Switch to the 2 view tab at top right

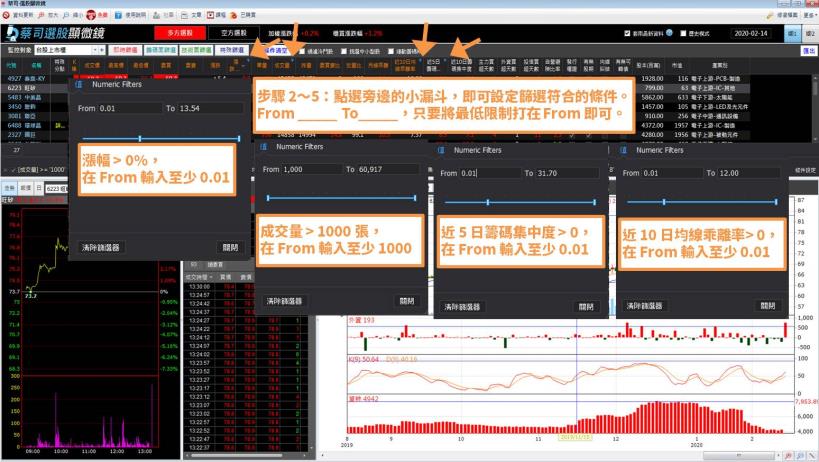(810, 33)
